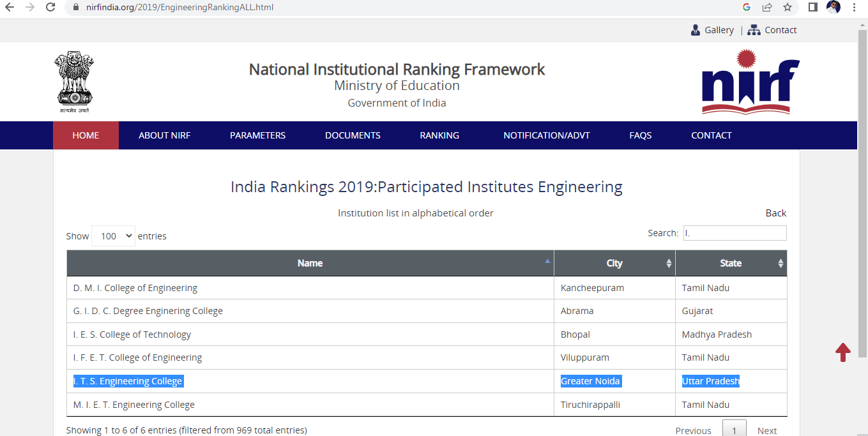
Task: Click the browser forward arrow
Action: (30, 8)
